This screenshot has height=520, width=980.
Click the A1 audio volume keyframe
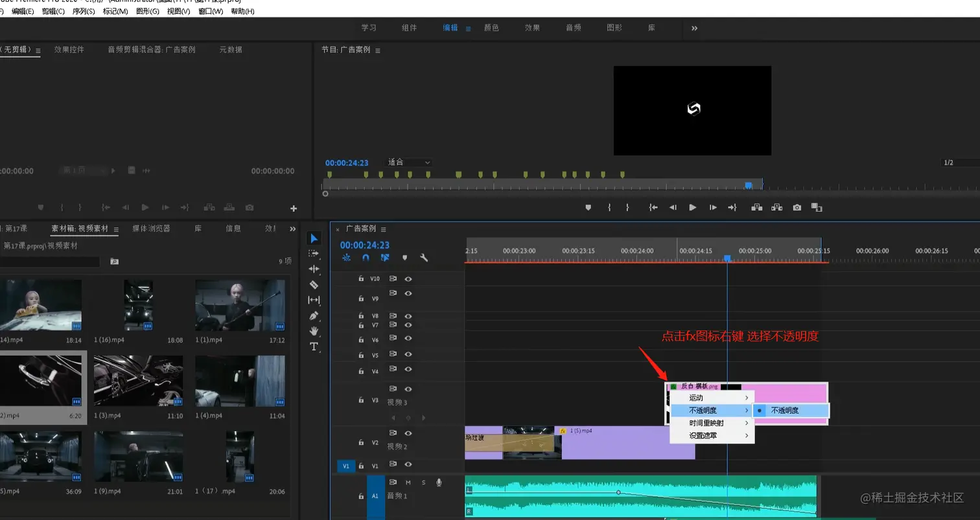618,493
